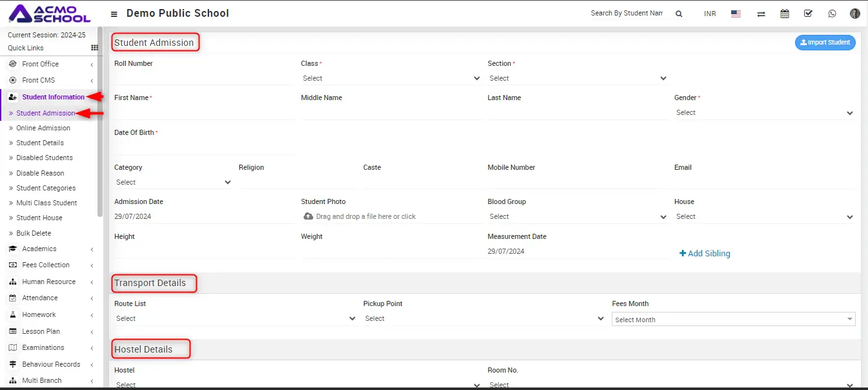Viewport: 868px width, 390px height.
Task: Open the calendar icon in header
Action: pos(785,14)
